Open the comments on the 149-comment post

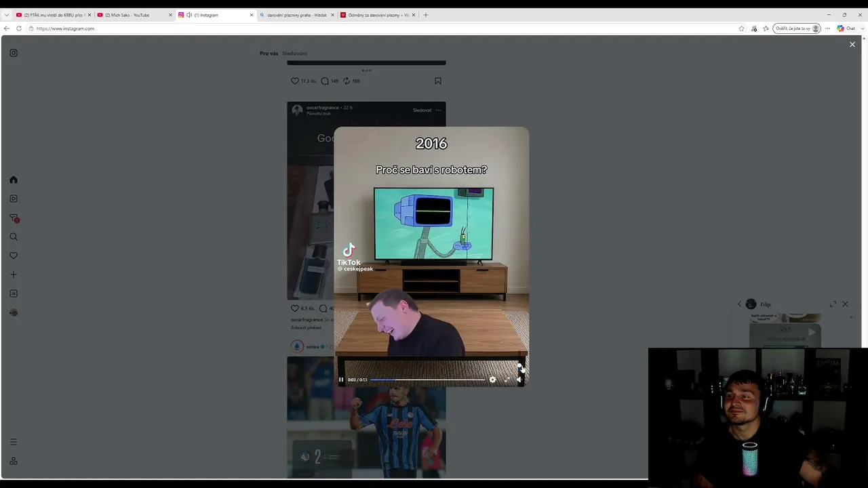point(325,81)
